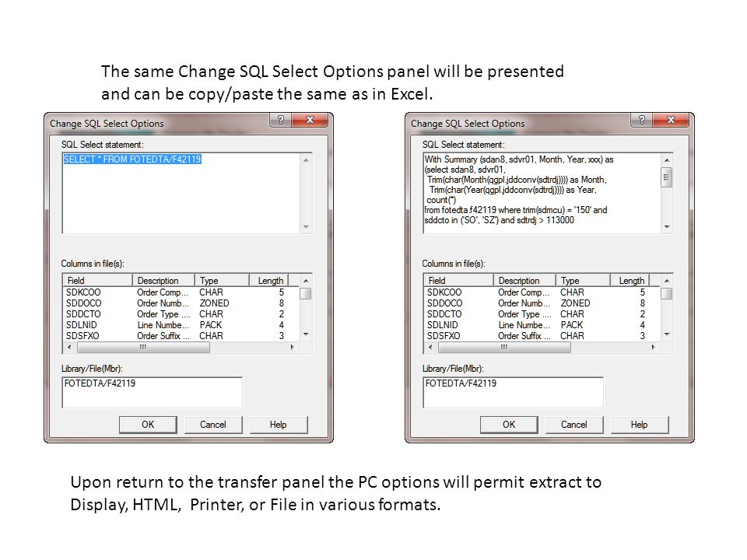Click vertical scrollbar thumb in right columns list

click(x=667, y=293)
